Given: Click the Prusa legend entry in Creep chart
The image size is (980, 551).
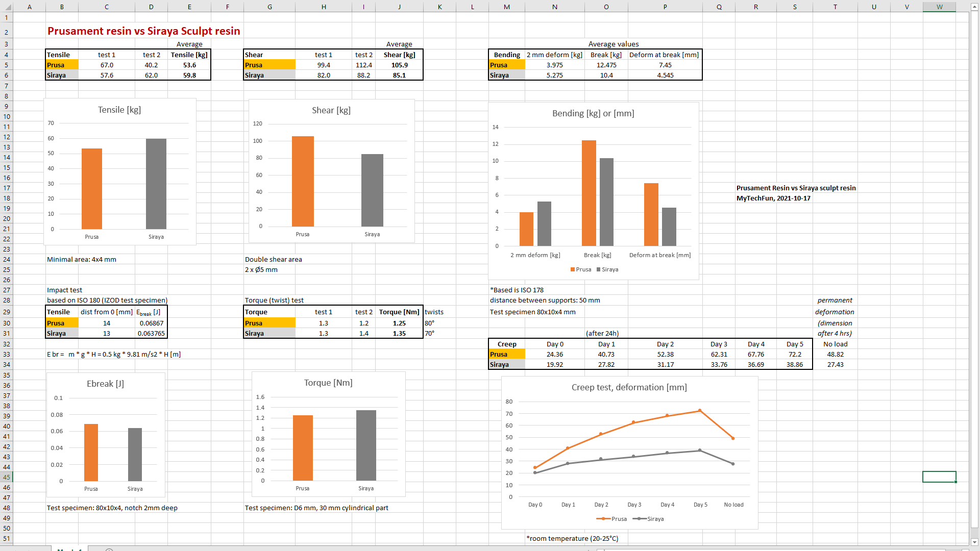Looking at the screenshot, I should pos(611,519).
